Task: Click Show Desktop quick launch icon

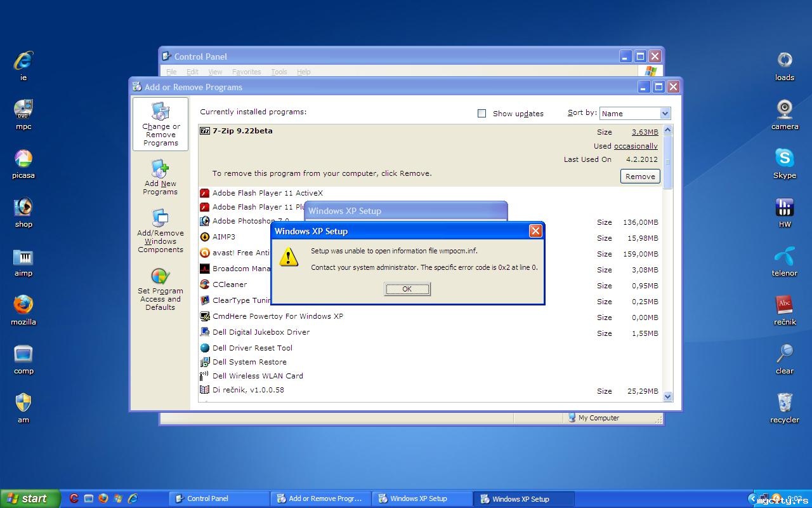Action: point(89,498)
